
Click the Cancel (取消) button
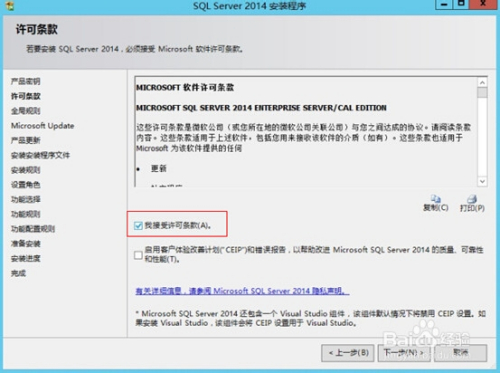click(461, 353)
